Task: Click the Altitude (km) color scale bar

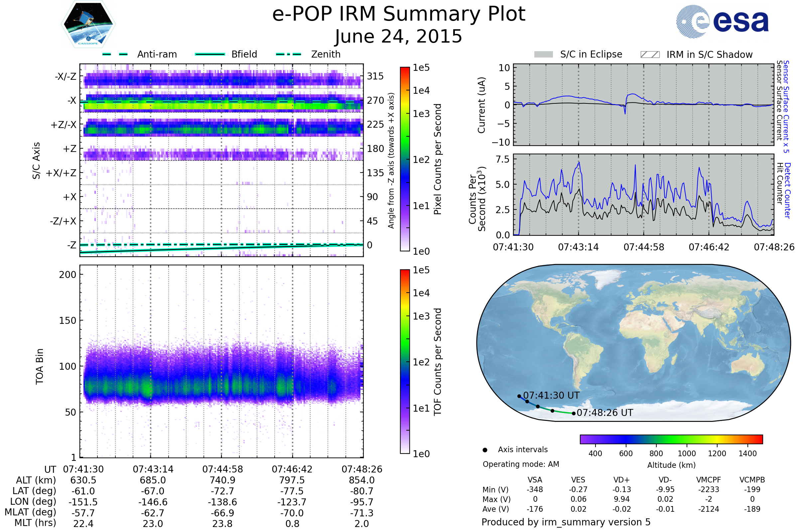Action: pos(671,439)
